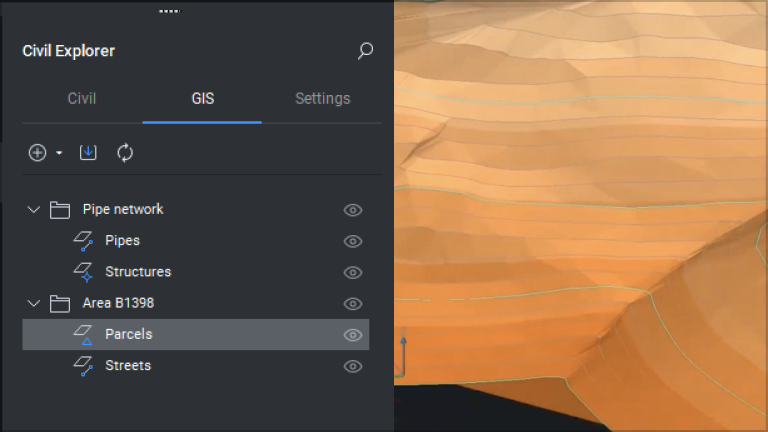The width and height of the screenshot is (768, 432).
Task: Click the Structures point layer icon
Action: coord(83,272)
